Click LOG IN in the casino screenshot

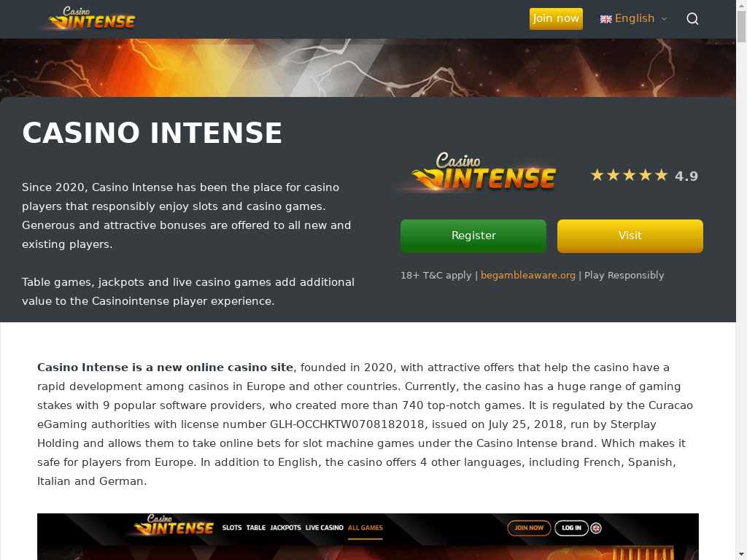coord(571,528)
